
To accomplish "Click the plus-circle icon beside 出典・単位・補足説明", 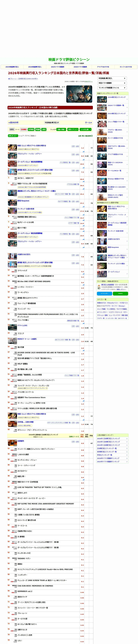I will 92,136.
